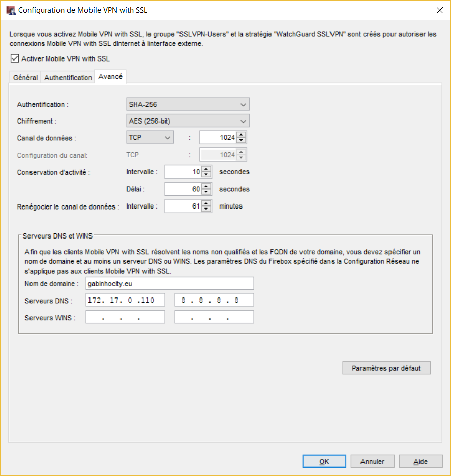Click the Nom de domaine field gabinhocity.eu
451x476 pixels.
pos(170,284)
